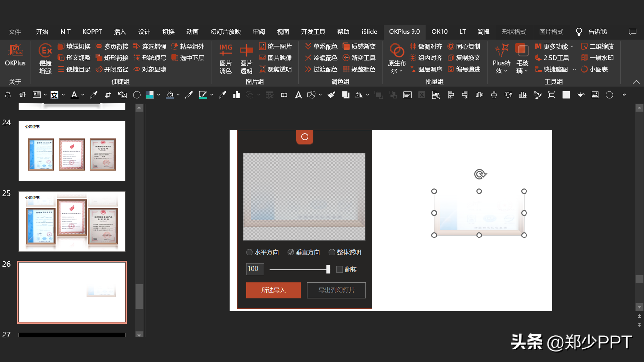The height and width of the screenshot is (362, 644).
Task: Select 图片映像 tool
Action: click(276, 58)
